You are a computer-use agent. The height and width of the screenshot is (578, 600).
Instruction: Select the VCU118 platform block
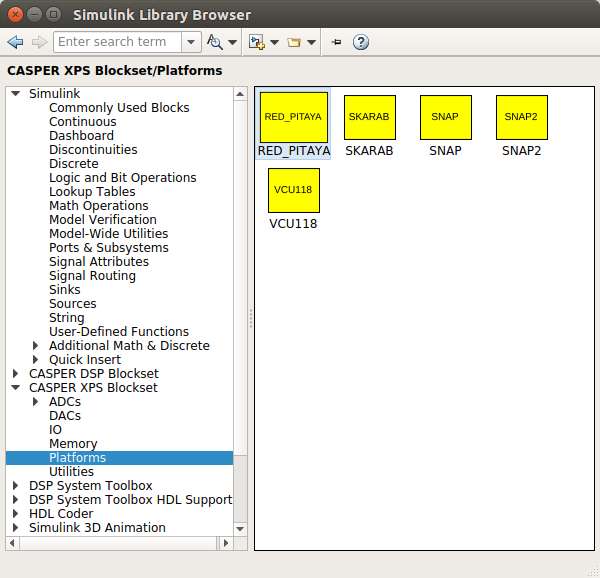pos(293,199)
